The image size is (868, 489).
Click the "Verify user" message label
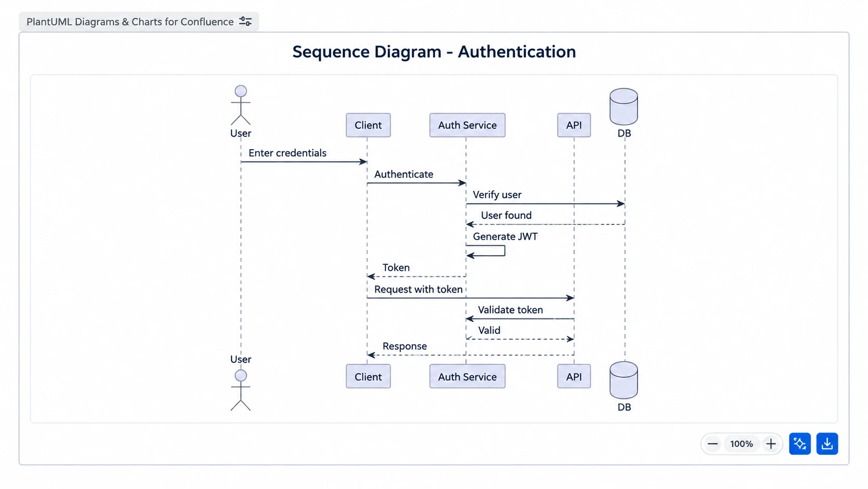coord(497,195)
